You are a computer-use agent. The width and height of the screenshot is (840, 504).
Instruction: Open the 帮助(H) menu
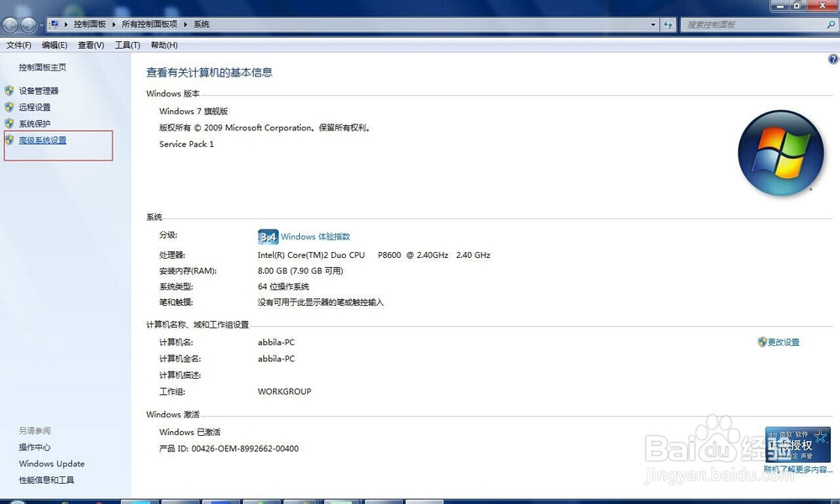click(x=165, y=45)
